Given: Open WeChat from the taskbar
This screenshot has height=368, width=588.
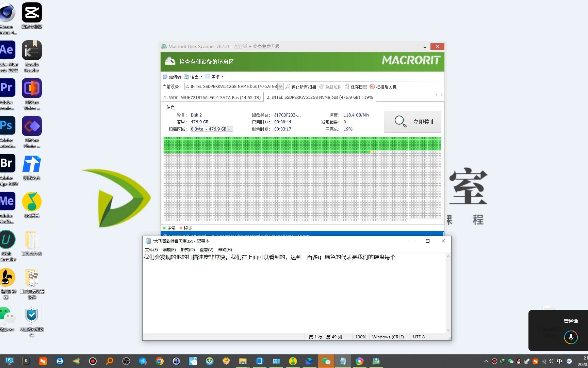Looking at the screenshot, I should (326, 361).
